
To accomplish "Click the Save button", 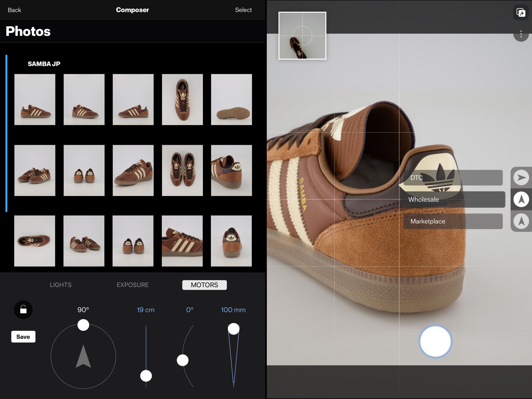I will 23,337.
